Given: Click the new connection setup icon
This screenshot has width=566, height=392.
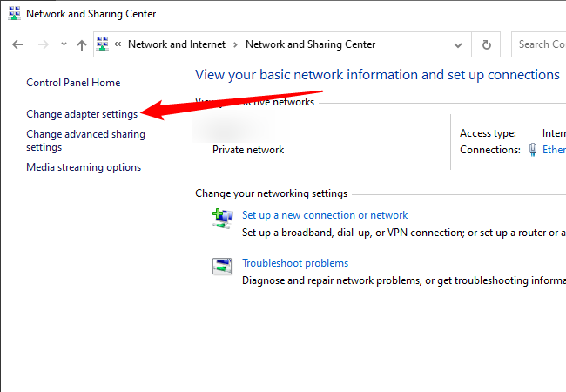Looking at the screenshot, I should [222, 218].
